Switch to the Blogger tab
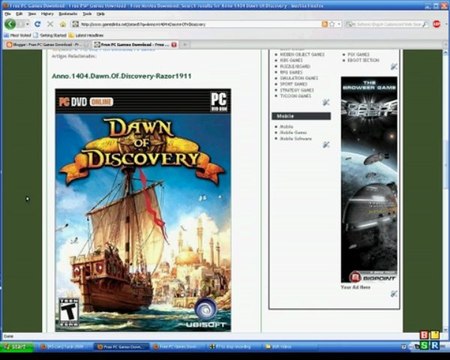Viewport: 450px width, 360px height. 46,44
